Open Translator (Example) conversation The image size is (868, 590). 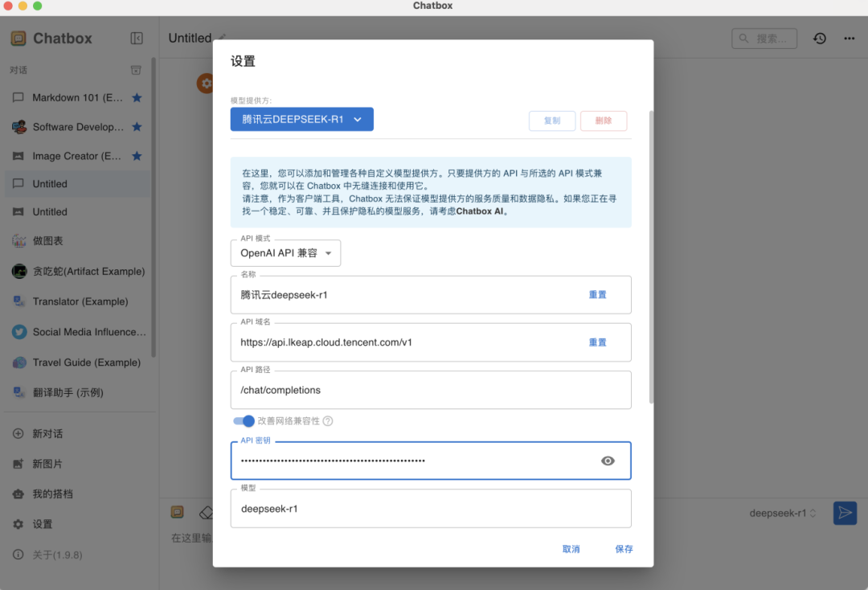(77, 301)
